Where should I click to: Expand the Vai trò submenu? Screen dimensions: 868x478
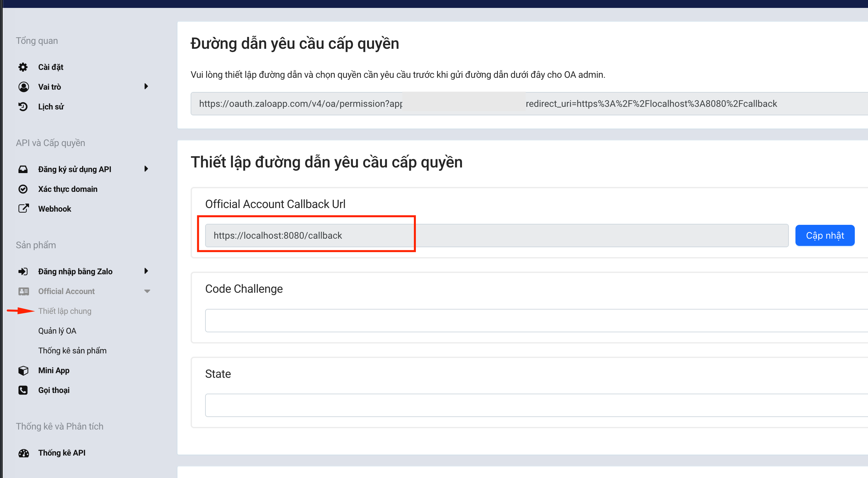pos(146,87)
